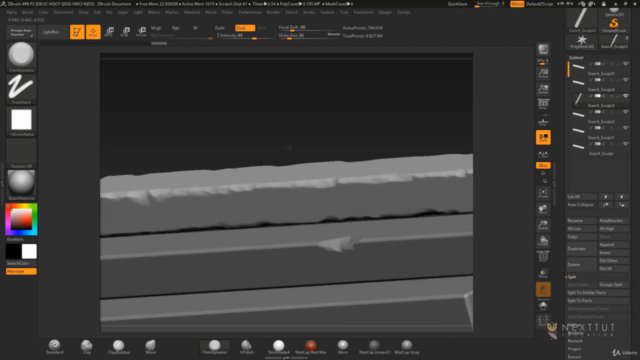Screen dimensions: 640x360
Task: Toggle Perspective view button
Action: (x=543, y=104)
